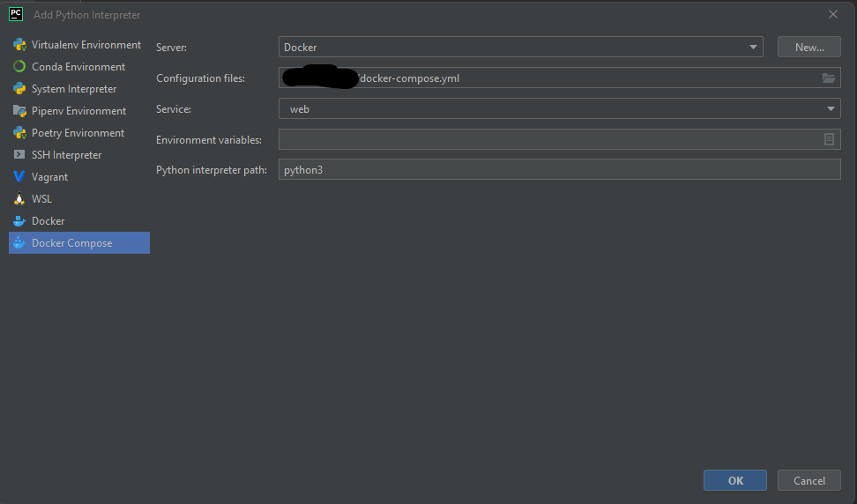The height and width of the screenshot is (504, 857).
Task: Switch to Poetry Environment
Action: [79, 133]
